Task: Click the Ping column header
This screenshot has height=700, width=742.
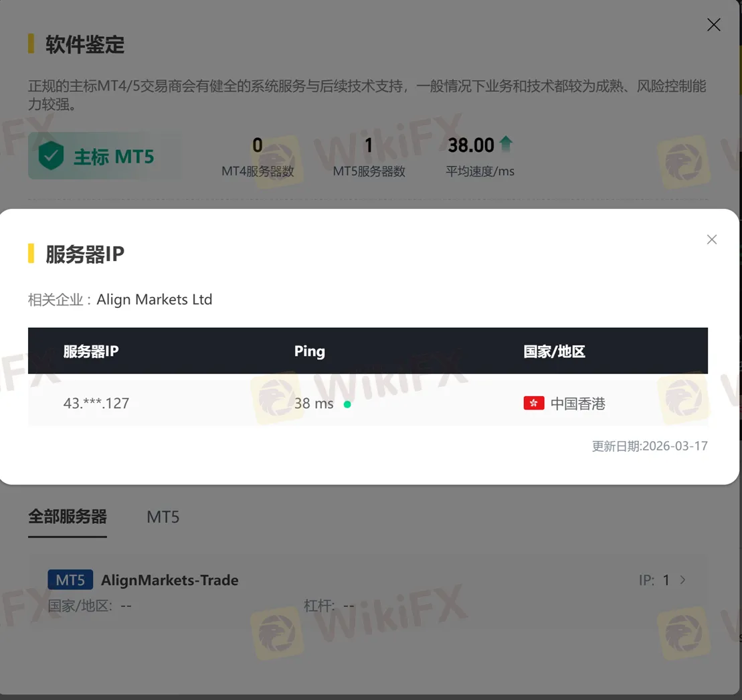Action: coord(310,351)
